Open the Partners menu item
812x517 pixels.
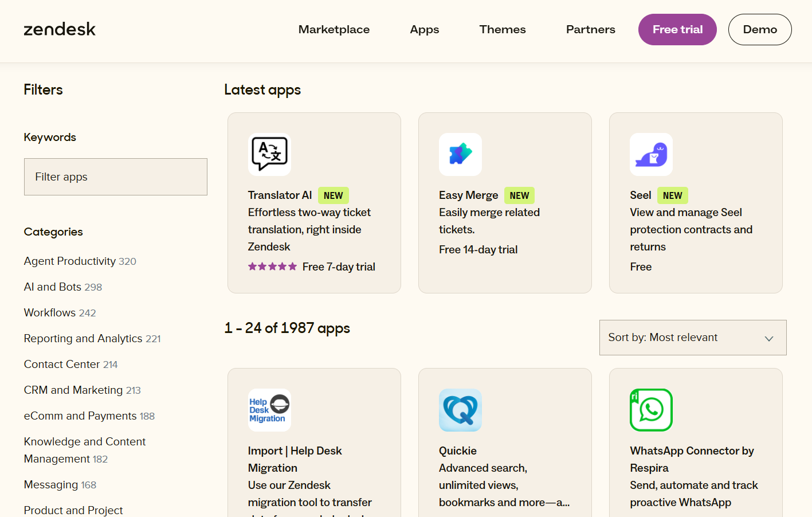point(591,29)
